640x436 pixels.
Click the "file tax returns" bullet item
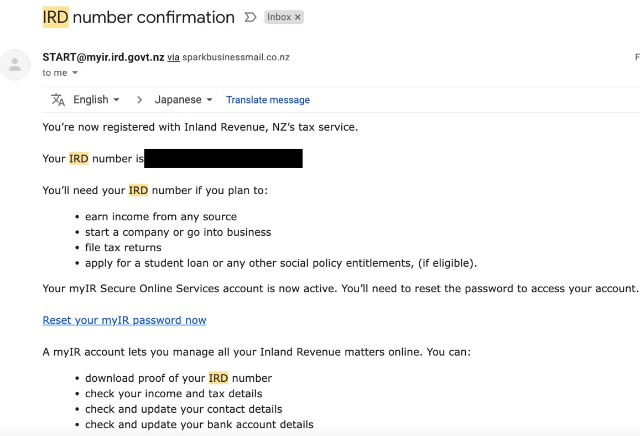coord(123,247)
